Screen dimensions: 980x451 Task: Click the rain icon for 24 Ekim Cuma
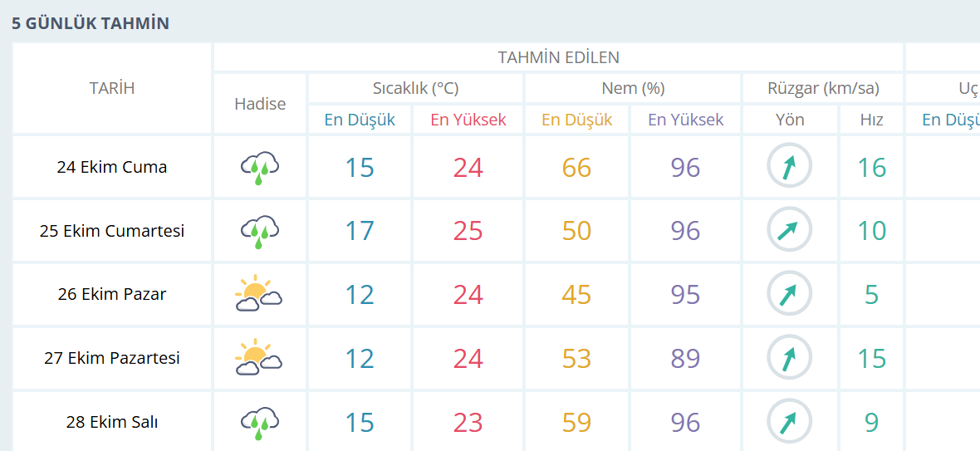coord(259,167)
